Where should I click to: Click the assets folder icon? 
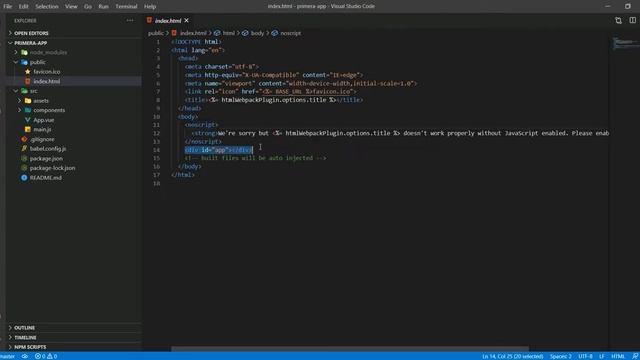[28, 100]
